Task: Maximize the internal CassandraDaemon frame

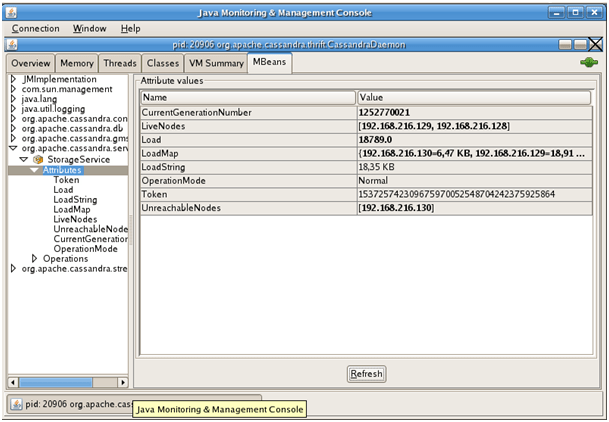Action: pos(580,45)
